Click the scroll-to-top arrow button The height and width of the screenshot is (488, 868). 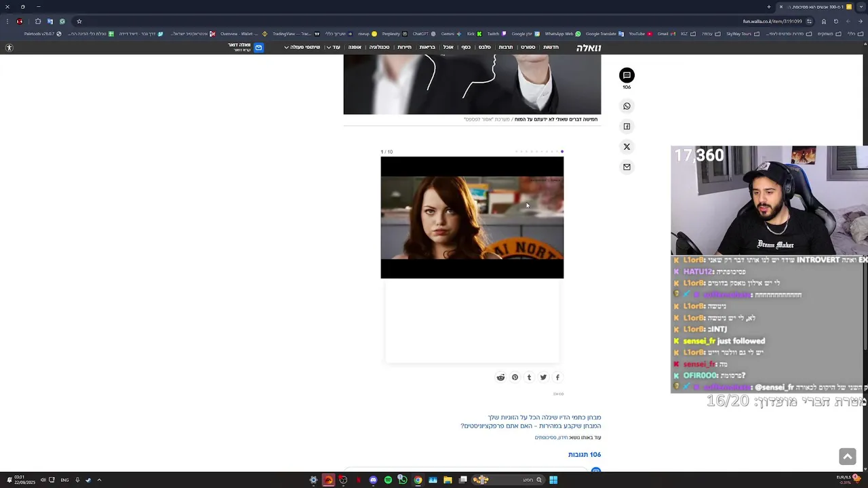pos(847,457)
